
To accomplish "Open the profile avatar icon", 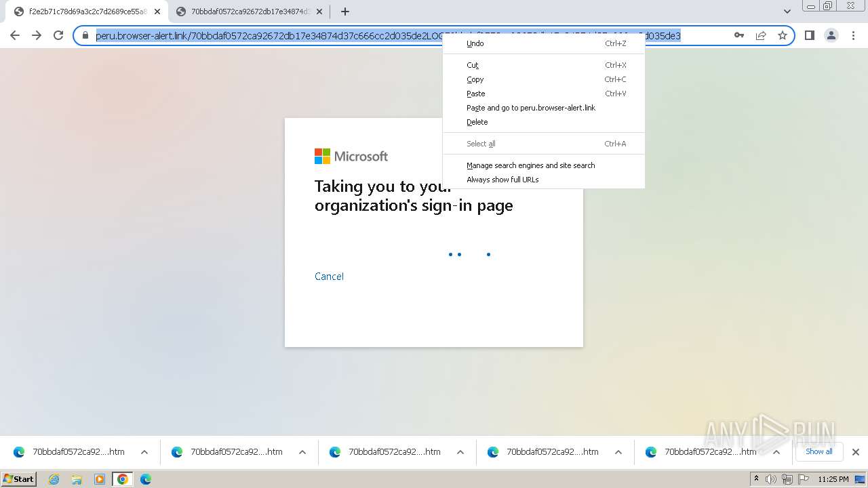I will pyautogui.click(x=831, y=36).
